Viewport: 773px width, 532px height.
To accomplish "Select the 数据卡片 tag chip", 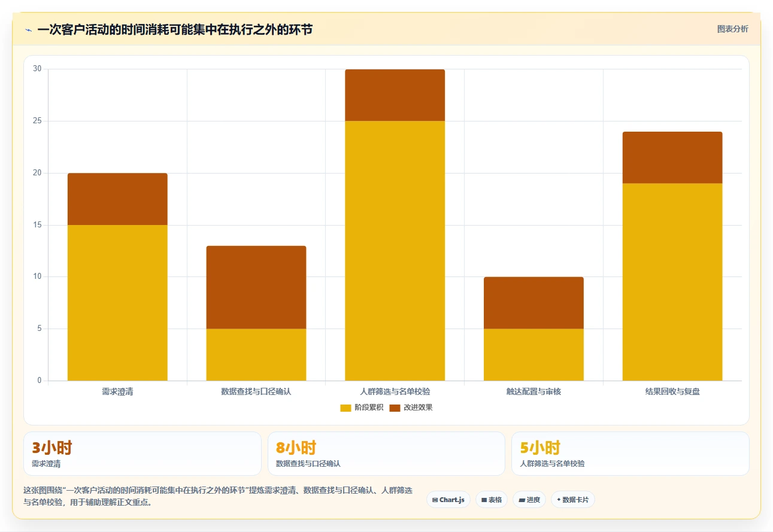I will coord(573,500).
